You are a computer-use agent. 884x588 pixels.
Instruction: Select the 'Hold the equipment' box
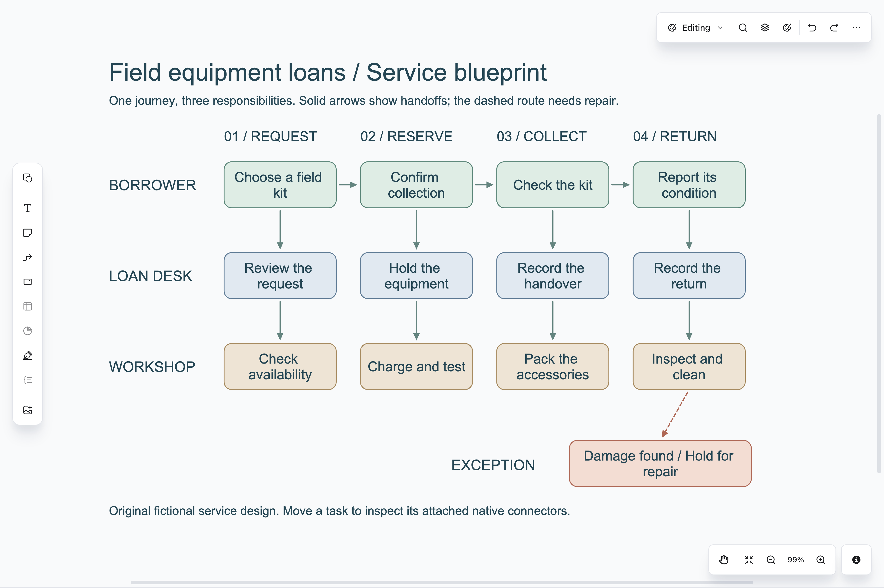[416, 276]
